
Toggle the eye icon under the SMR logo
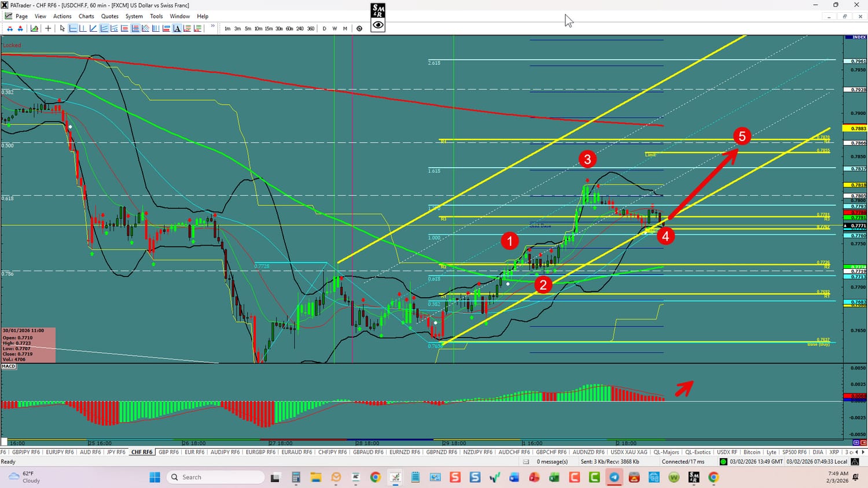(x=378, y=25)
